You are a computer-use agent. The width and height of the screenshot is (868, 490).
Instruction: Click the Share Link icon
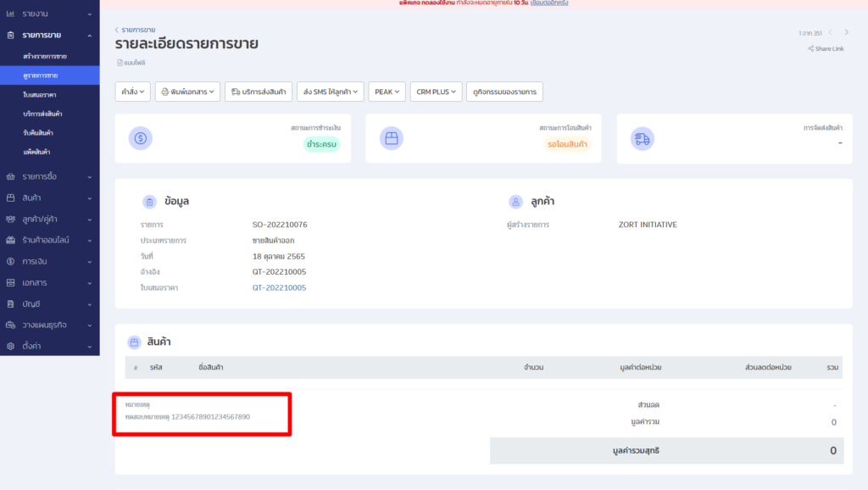click(810, 49)
